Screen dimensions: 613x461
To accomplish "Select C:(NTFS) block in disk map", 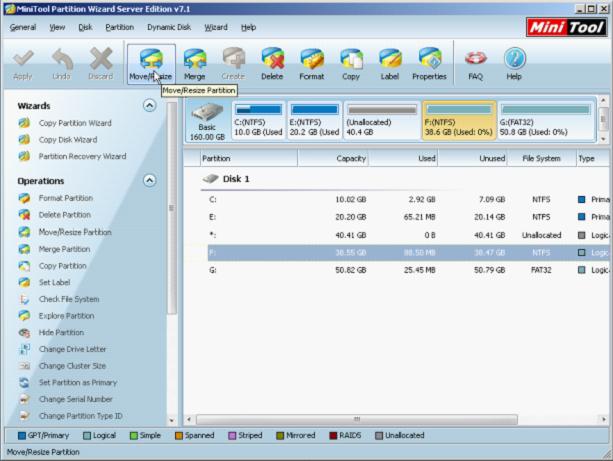I will click(258, 120).
